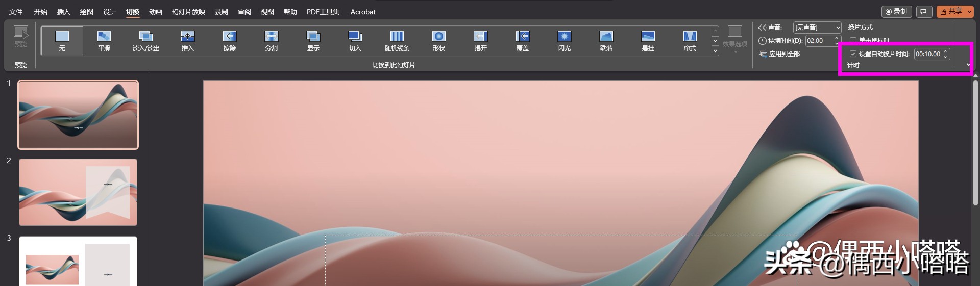
Task: Toggle the 单击鼠标时 on-click checkbox
Action: 853,40
